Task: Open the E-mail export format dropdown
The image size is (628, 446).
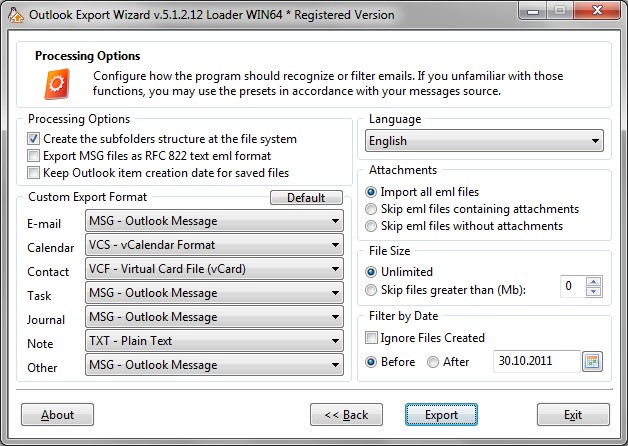Action: point(214,221)
